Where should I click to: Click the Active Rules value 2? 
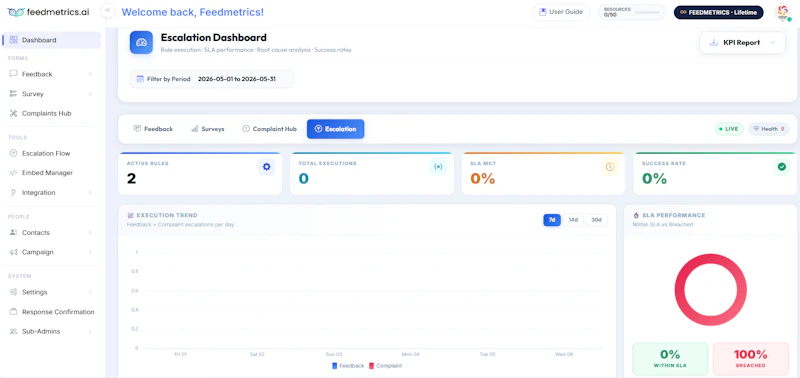[132, 179]
